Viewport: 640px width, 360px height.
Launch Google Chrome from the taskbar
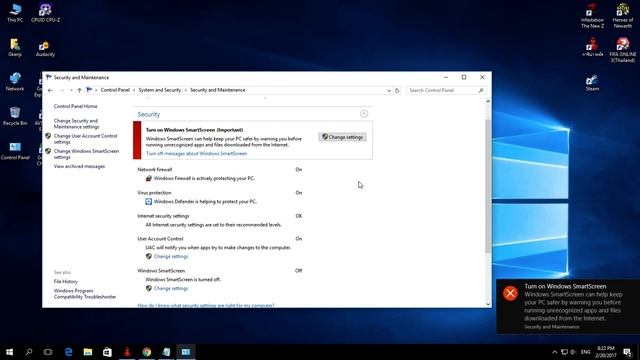pyautogui.click(x=147, y=352)
